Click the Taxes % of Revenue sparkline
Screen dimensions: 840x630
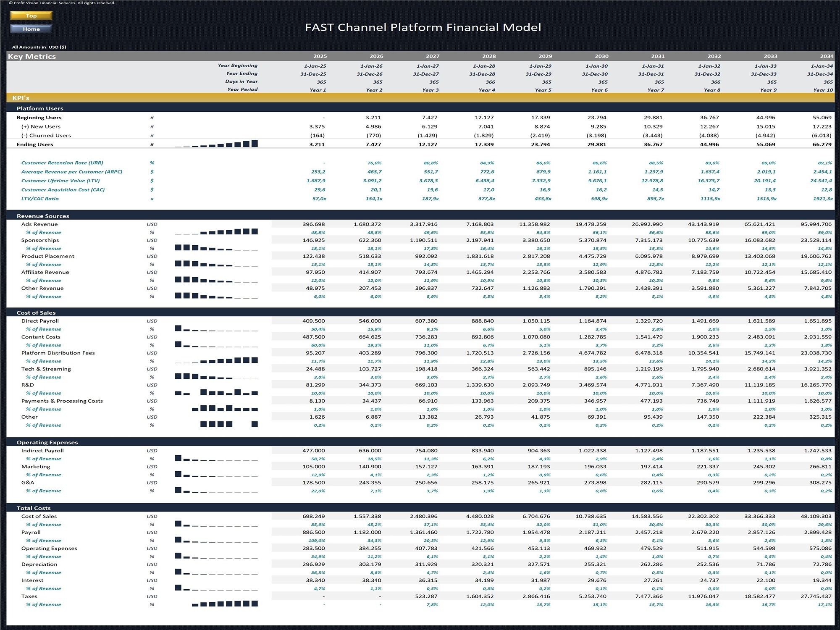225,604
